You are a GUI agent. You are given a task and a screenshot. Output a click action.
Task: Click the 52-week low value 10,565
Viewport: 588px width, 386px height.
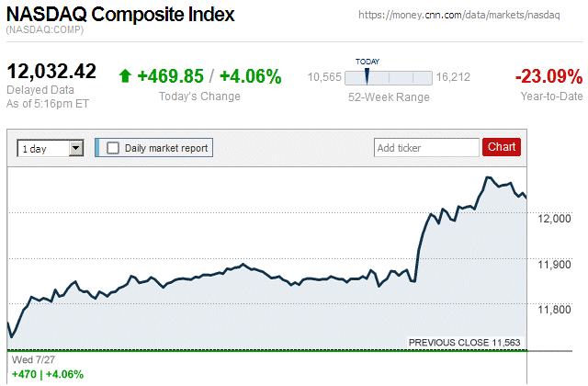coord(323,77)
